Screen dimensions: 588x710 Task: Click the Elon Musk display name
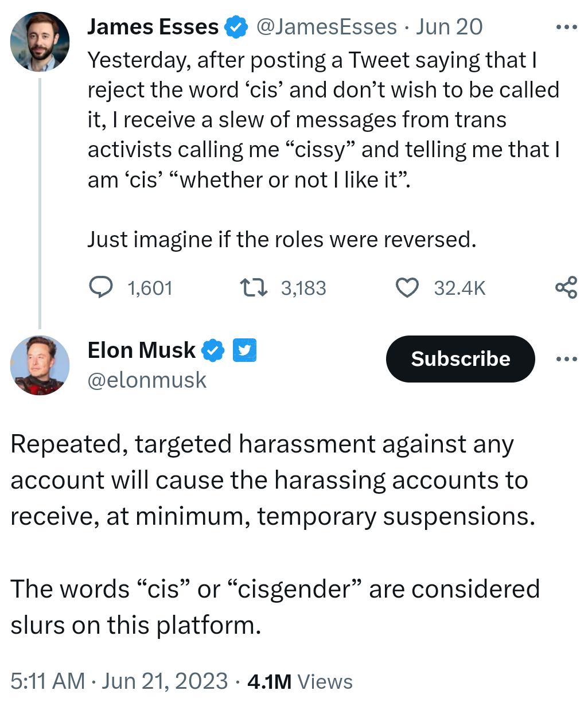coord(142,350)
